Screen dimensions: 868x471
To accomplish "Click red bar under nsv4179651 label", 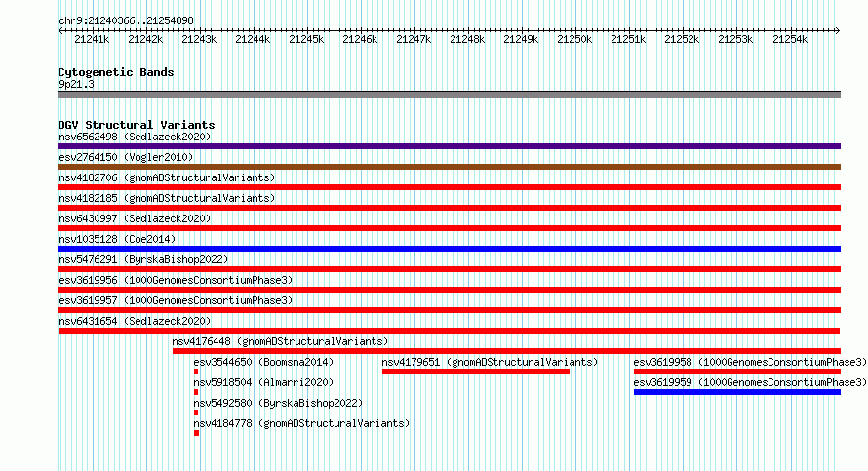I will [x=476, y=372].
